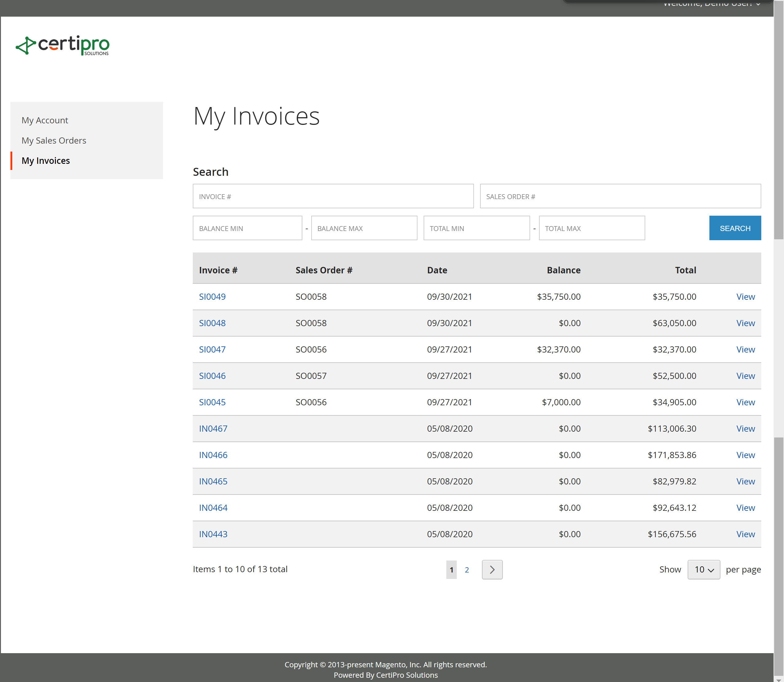Click into the Balance Max field
The width and height of the screenshot is (784, 682).
[x=364, y=228]
